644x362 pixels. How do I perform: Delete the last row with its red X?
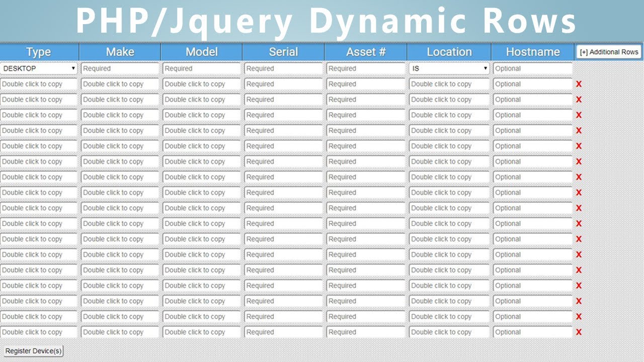[x=579, y=332]
